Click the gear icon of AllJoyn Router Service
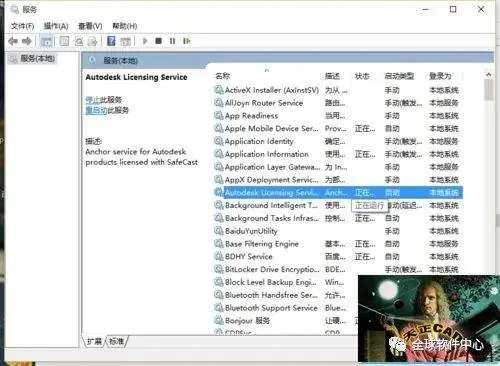Image resolution: width=500 pixels, height=366 pixels. [219, 103]
